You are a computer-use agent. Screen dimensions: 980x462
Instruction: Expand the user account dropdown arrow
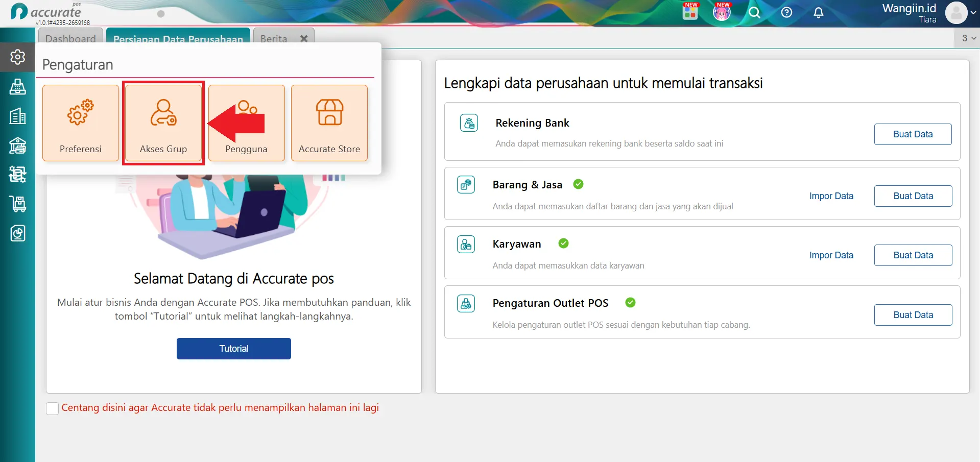coord(973,13)
